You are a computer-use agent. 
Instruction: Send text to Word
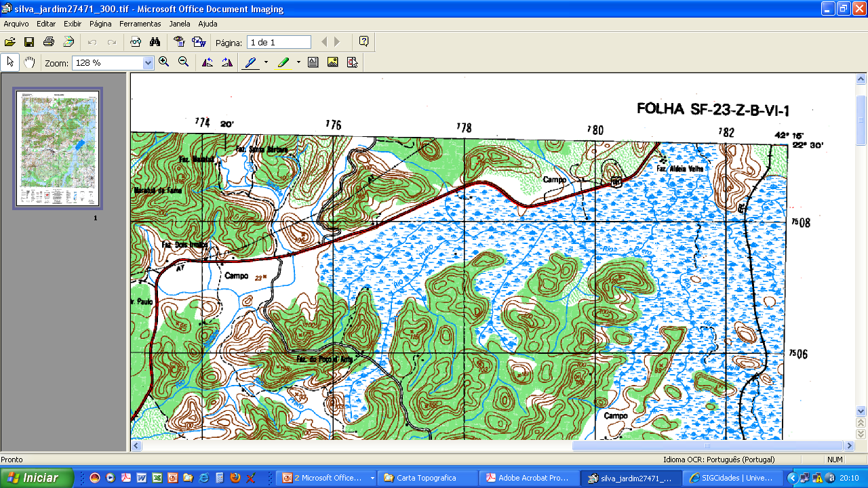click(x=199, y=42)
